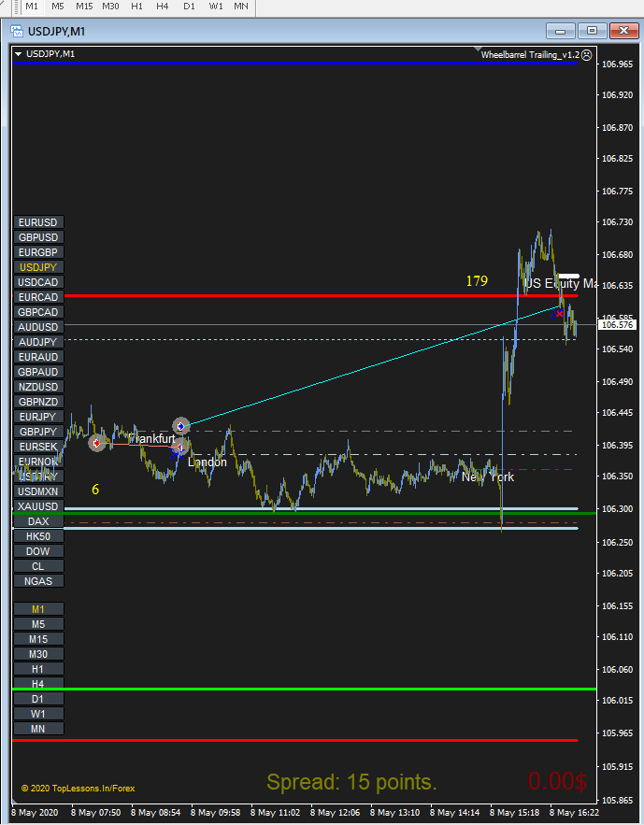The width and height of the screenshot is (644, 825).
Task: Restore the USDJPY,M1 chart window
Action: 592,31
